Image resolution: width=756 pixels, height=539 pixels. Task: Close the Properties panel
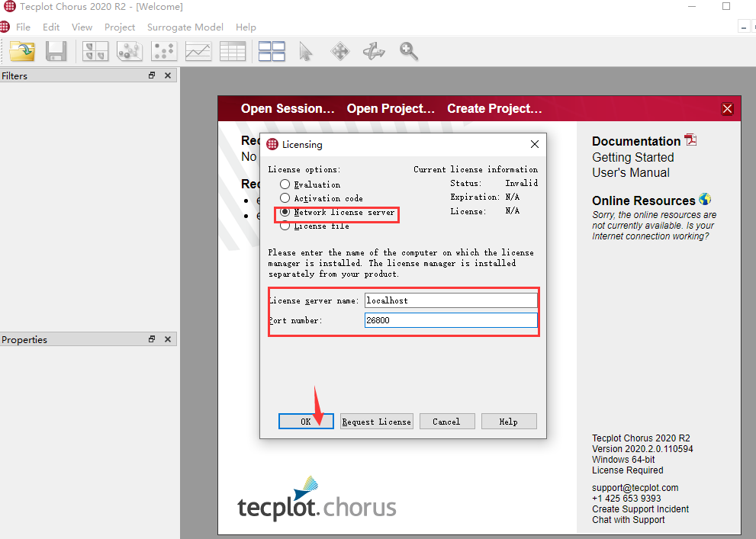point(168,339)
